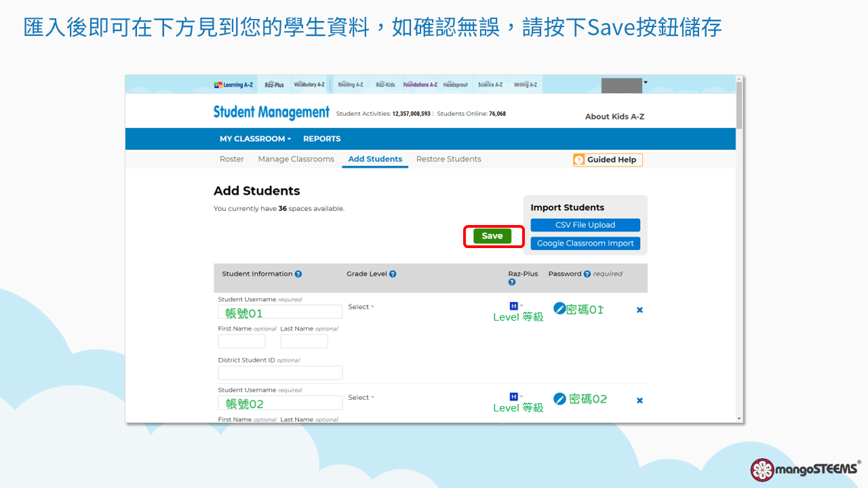Viewport: 868px width, 488px height.
Task: Click the 帳號01 Student Username field
Action: tap(280, 312)
